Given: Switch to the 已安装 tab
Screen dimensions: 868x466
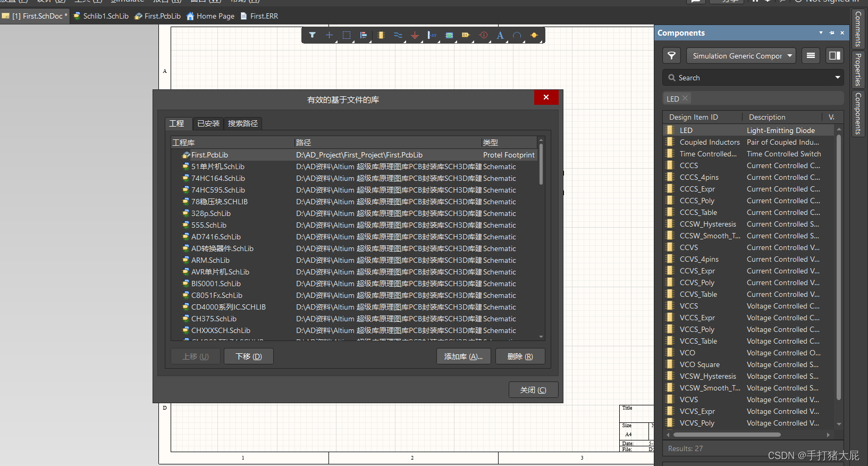Looking at the screenshot, I should tap(208, 123).
